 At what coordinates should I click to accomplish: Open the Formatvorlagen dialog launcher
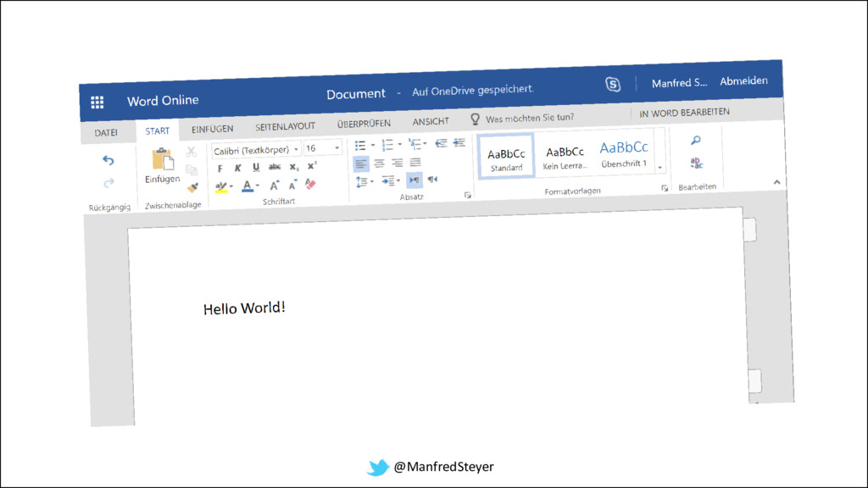pyautogui.click(x=665, y=188)
